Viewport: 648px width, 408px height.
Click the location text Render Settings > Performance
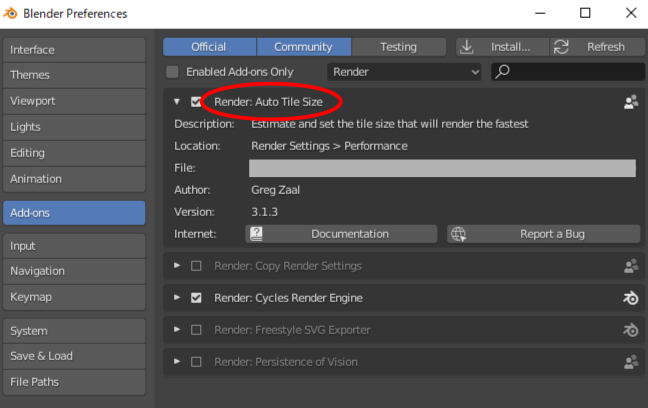coord(329,146)
